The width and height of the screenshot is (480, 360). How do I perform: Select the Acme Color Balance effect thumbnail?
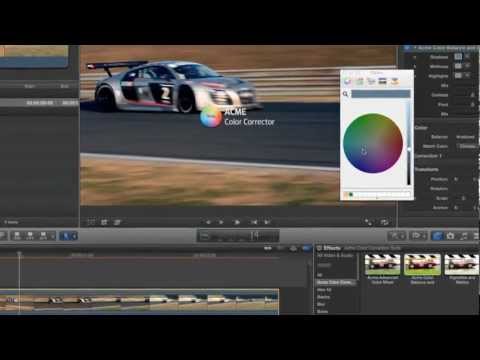422,265
